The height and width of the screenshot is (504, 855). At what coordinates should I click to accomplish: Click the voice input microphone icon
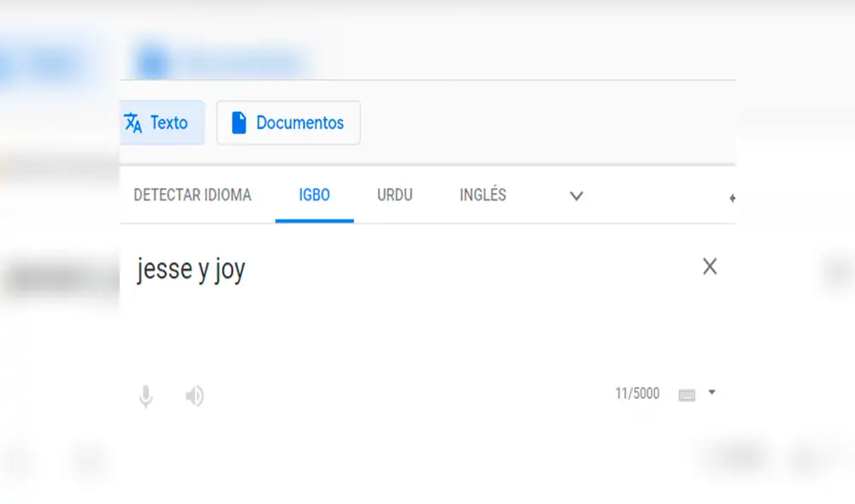[x=145, y=395]
